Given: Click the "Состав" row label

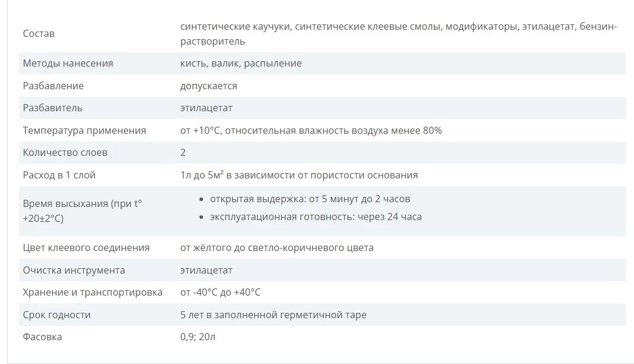Looking at the screenshot, I should [x=39, y=34].
